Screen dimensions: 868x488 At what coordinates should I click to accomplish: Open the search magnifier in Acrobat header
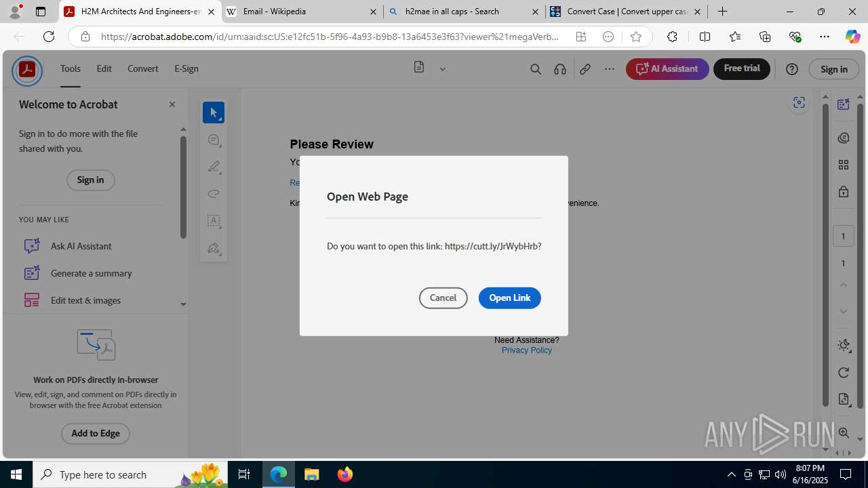tap(536, 69)
